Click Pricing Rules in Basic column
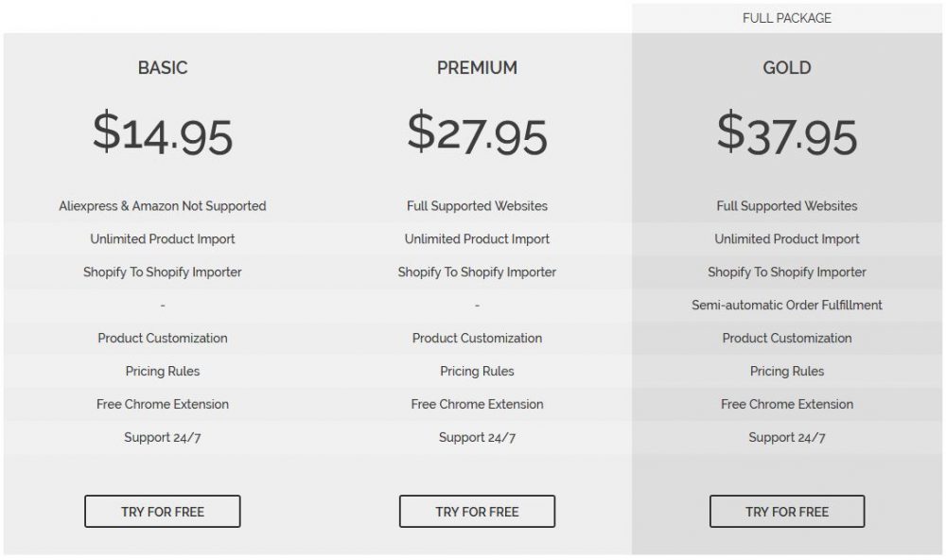The height and width of the screenshot is (560, 946). [163, 372]
